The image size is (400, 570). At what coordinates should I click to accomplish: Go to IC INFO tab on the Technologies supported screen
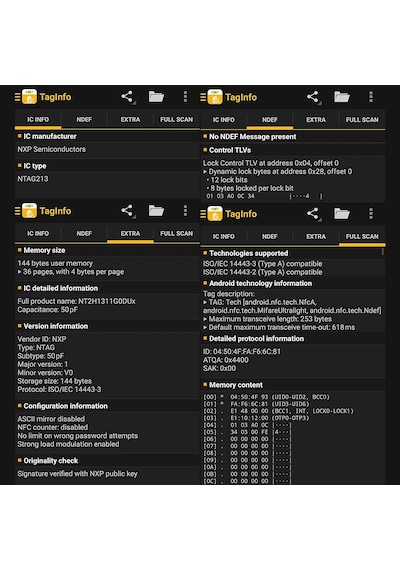[223, 237]
